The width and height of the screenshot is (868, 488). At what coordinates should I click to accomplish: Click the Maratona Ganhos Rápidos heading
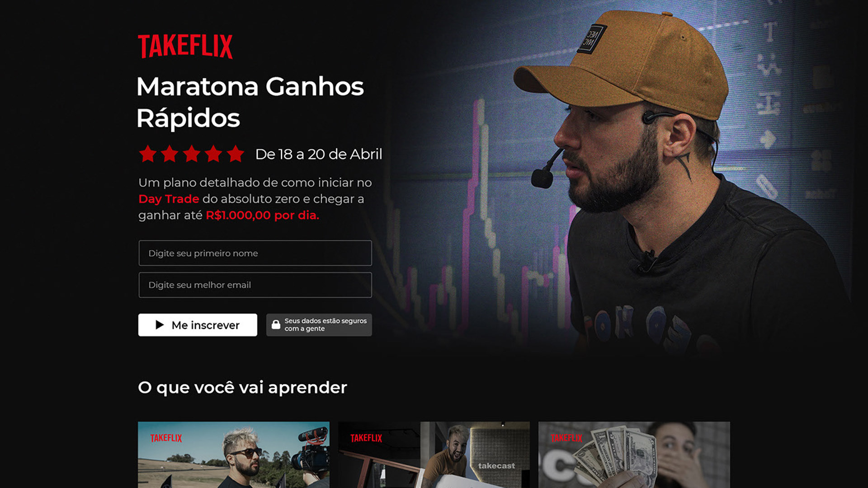click(250, 102)
